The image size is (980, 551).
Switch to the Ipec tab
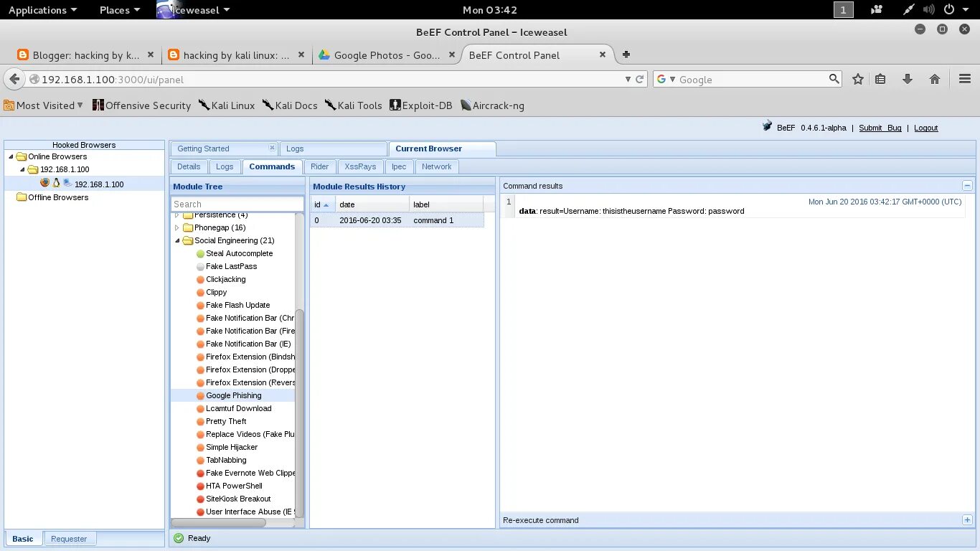399,166
